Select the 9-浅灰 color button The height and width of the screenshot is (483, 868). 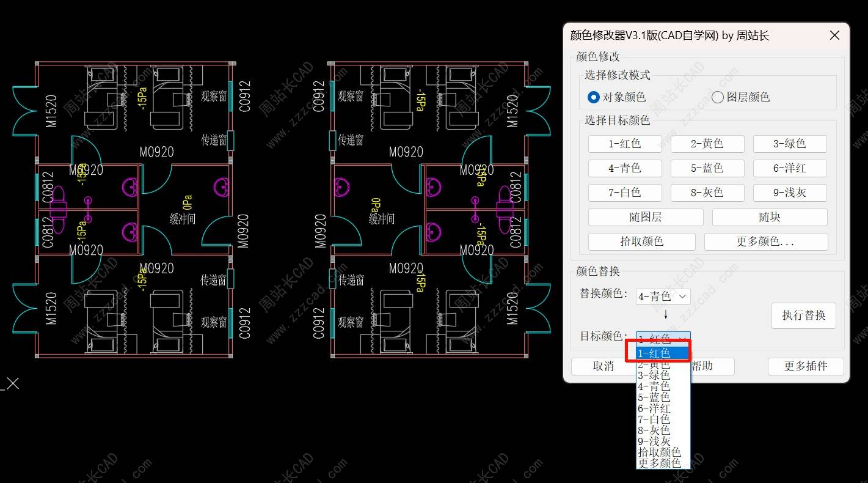(789, 193)
